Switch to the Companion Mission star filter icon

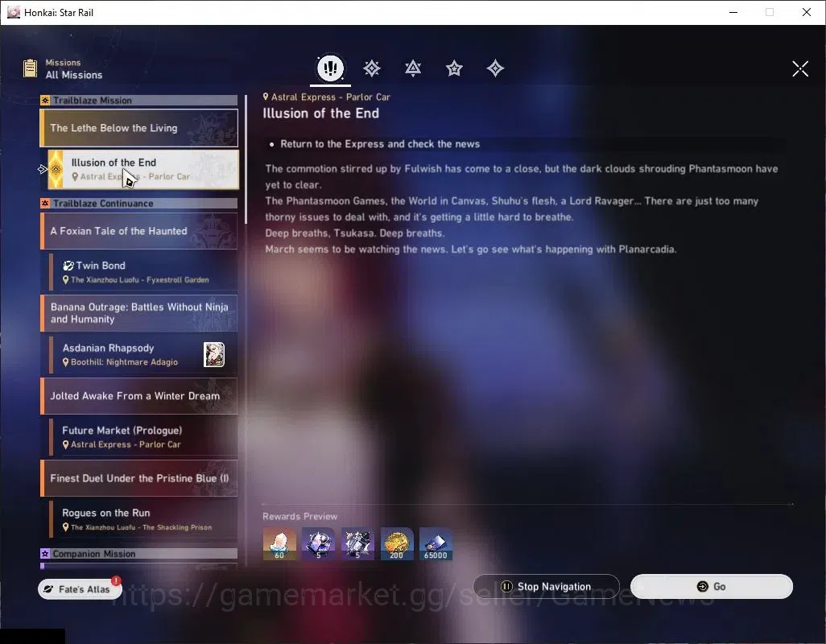click(454, 68)
